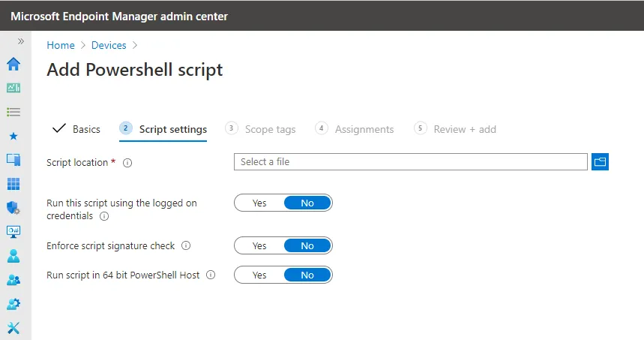Expand the left navigation sidebar
The height and width of the screenshot is (340, 644).
coord(20,41)
